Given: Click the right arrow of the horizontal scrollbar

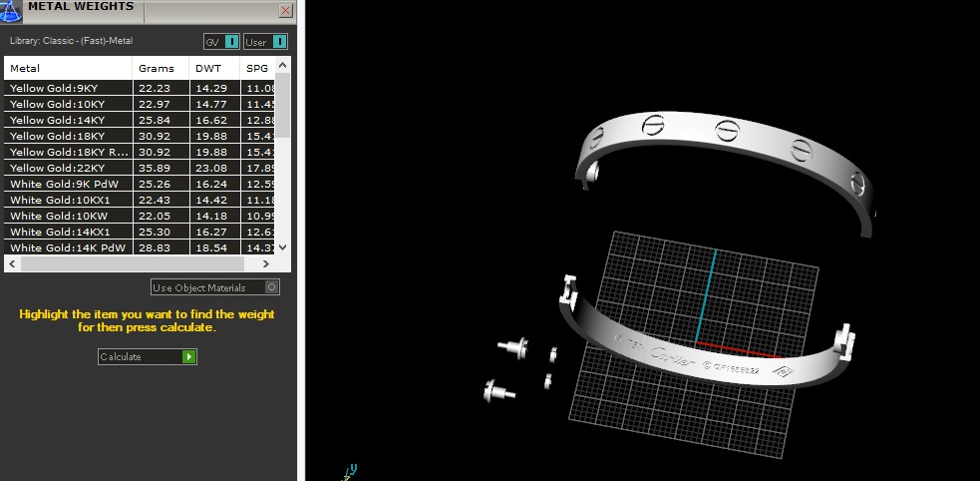Looking at the screenshot, I should pos(265,264).
